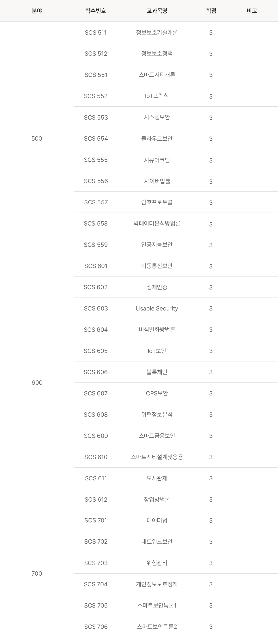Click the 600 category cell
The width and height of the screenshot is (278, 644).
tap(37, 382)
